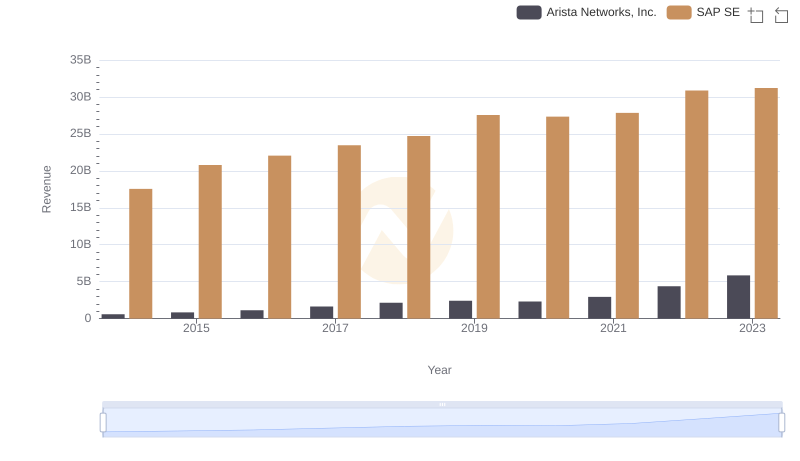This screenshot has width=800, height=461.
Task: Click the left handle of the zoom slider
Action: click(103, 423)
